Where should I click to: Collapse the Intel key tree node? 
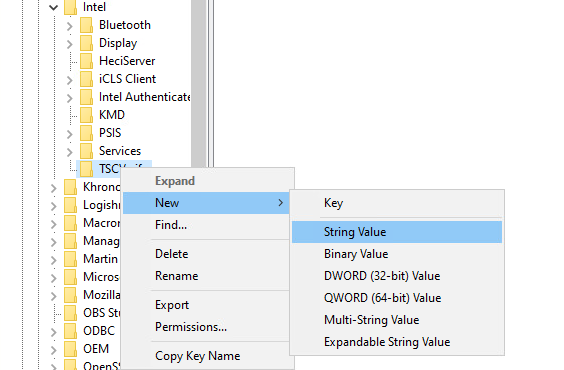point(54,7)
